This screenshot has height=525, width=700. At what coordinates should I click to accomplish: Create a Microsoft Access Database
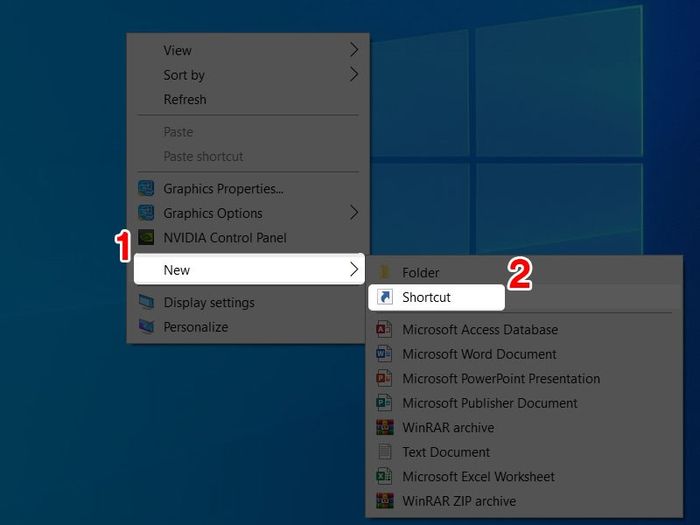(524, 329)
